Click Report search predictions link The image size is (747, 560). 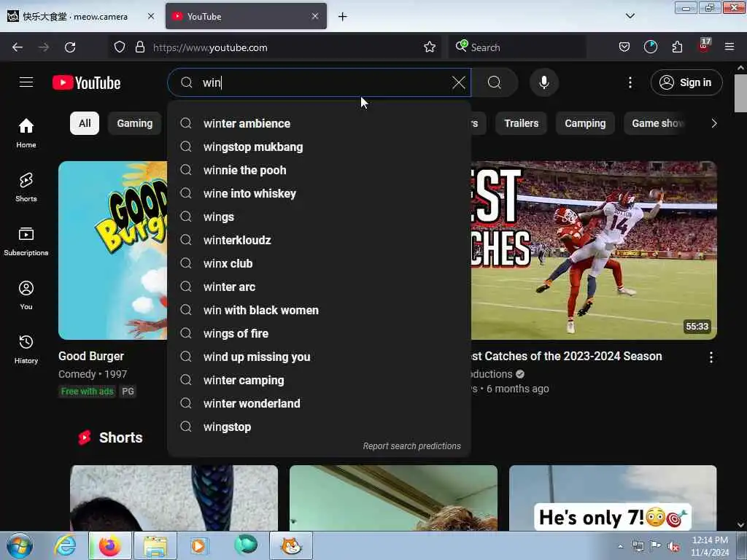point(411,446)
